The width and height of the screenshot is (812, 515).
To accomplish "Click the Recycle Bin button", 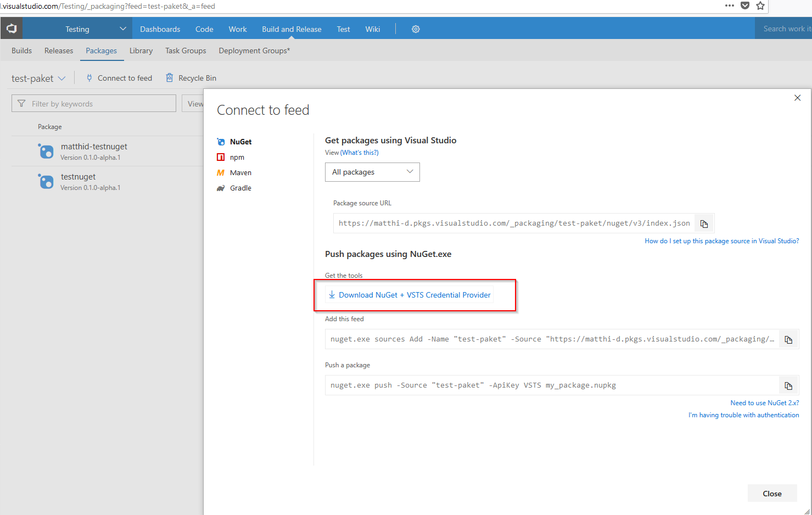I will [x=191, y=78].
